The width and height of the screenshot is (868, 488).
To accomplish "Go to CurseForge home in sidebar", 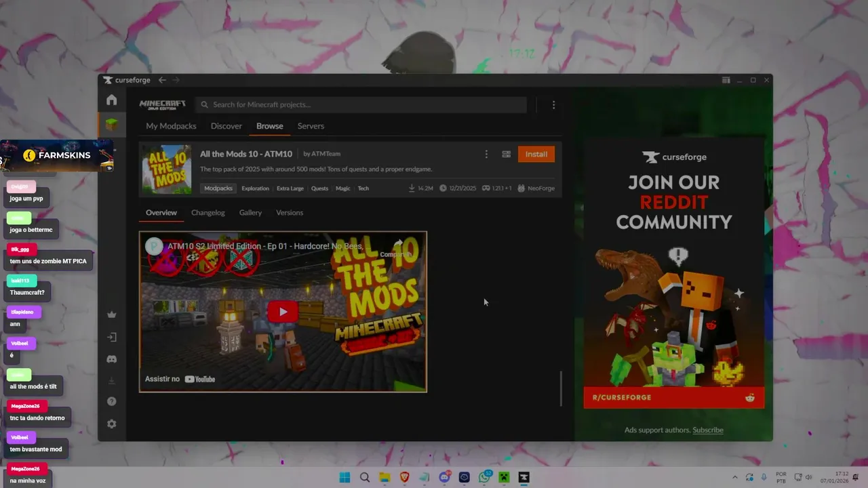I will tap(112, 100).
